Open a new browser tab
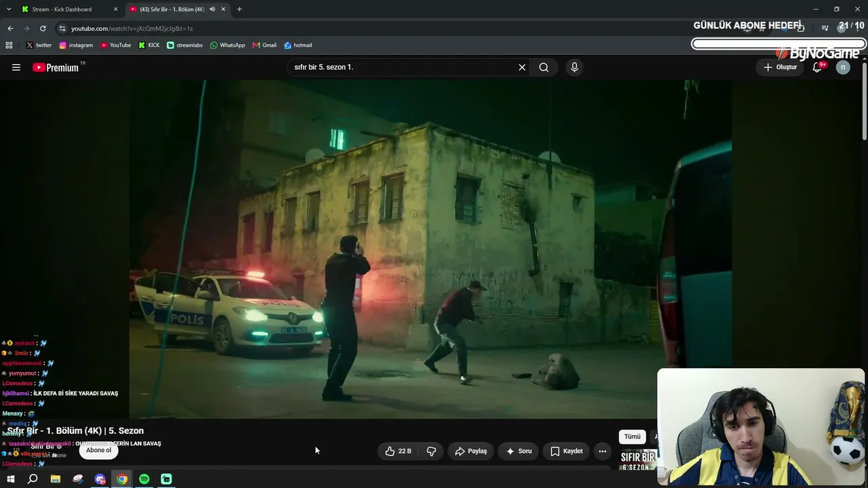This screenshot has height=488, width=868. click(x=239, y=9)
